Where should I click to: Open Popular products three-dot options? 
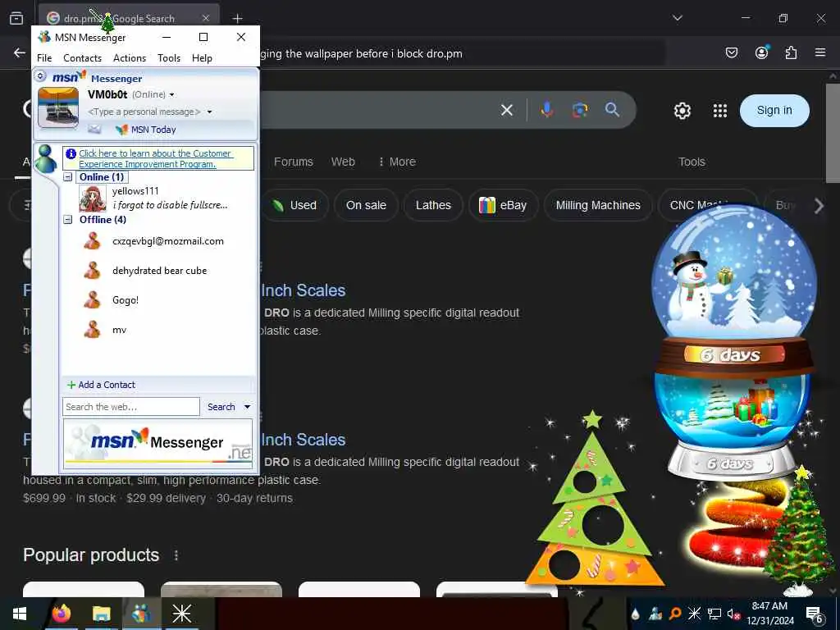click(176, 555)
